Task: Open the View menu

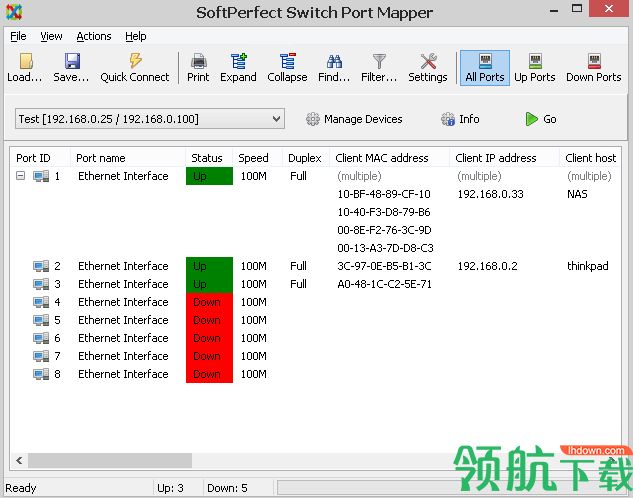Action: pos(51,36)
